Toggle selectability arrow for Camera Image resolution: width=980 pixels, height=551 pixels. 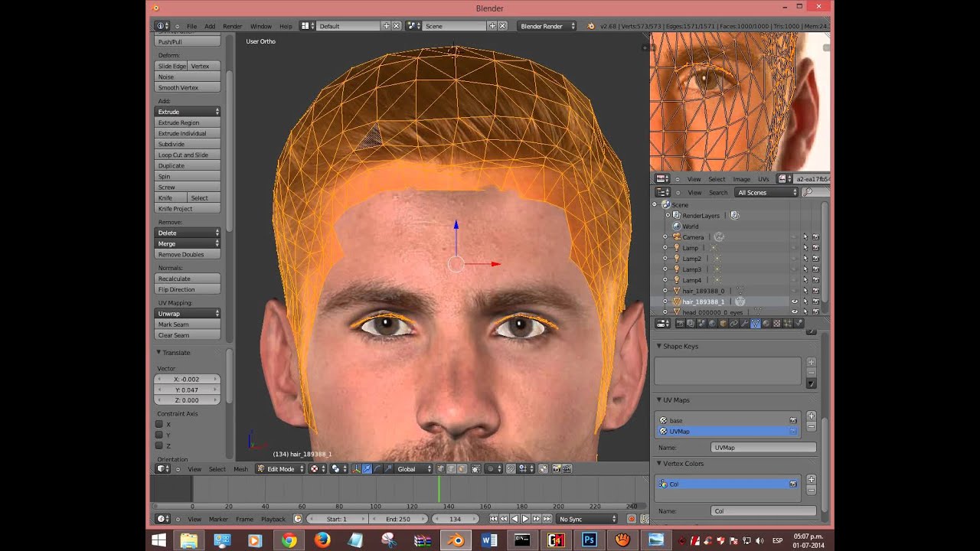(x=805, y=237)
